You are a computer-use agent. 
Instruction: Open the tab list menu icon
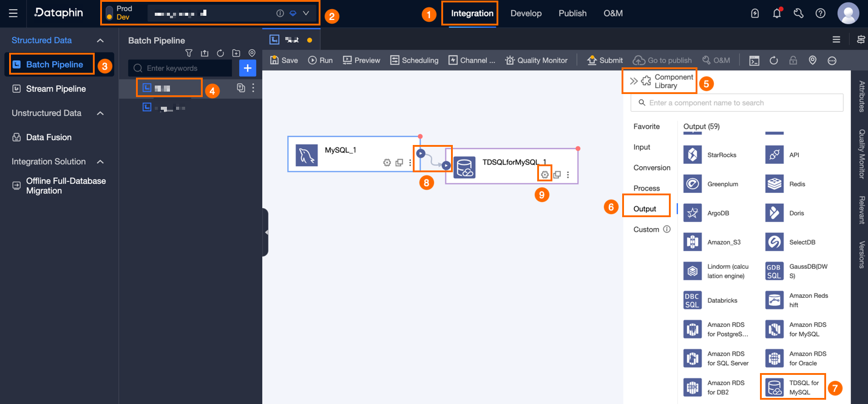point(836,39)
